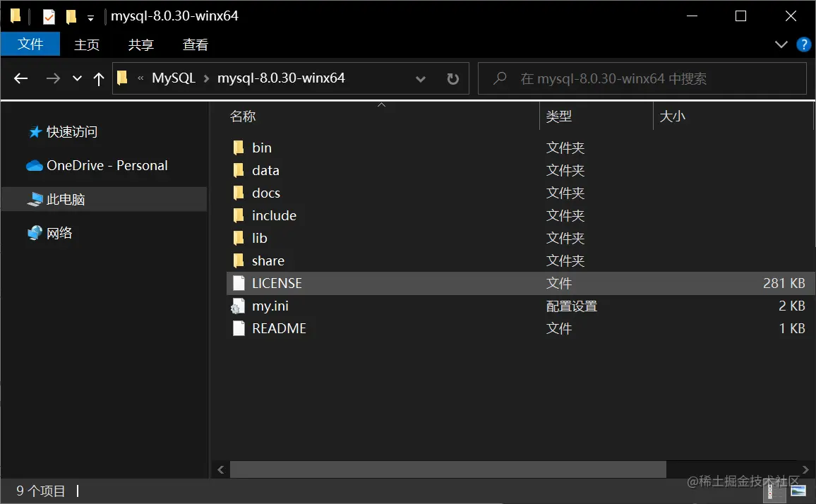
Task: Click the 配置设置 type cell
Action: pyautogui.click(x=571, y=306)
